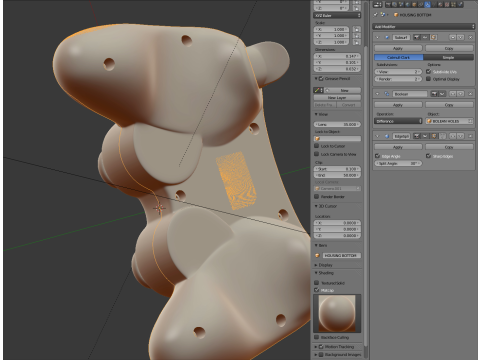
Task: Click Apply on the Subsurf modifier
Action: (398, 48)
